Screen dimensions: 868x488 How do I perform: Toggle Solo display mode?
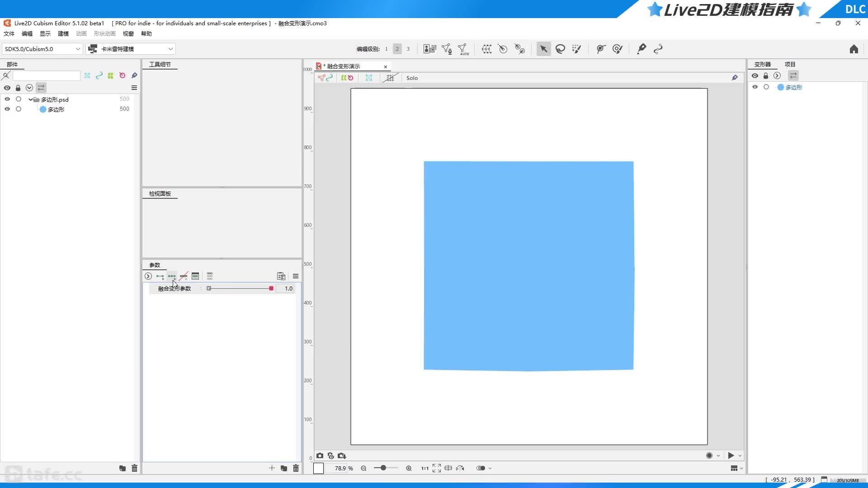pyautogui.click(x=412, y=78)
